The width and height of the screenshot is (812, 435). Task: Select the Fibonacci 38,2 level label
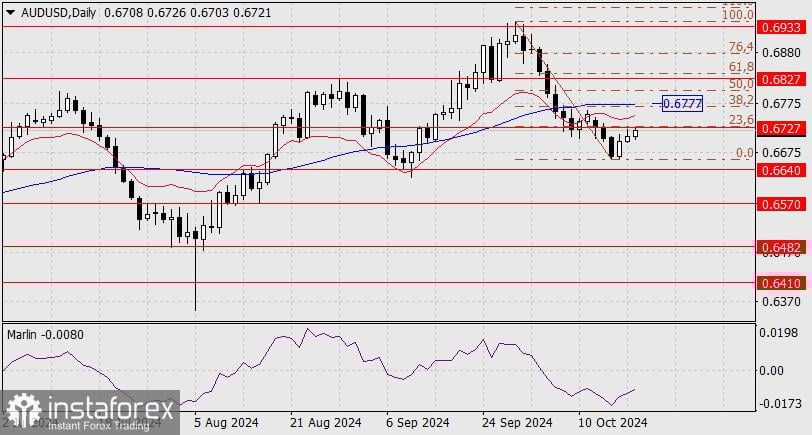741,100
